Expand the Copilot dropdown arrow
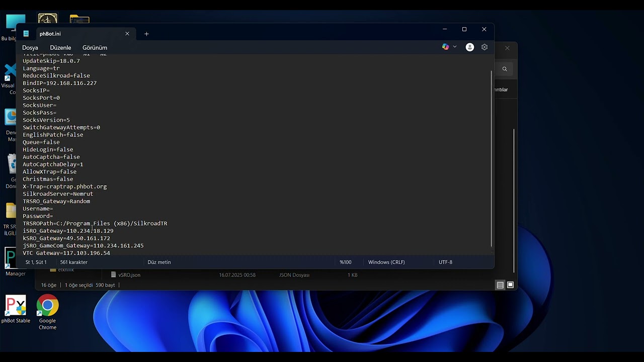Viewport: 644px width, 362px height. point(455,47)
